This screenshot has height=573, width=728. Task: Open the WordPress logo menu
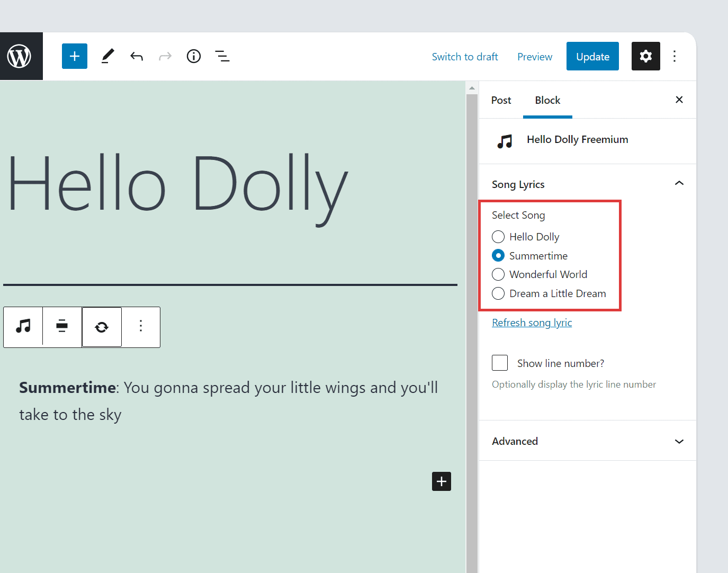[x=19, y=56]
